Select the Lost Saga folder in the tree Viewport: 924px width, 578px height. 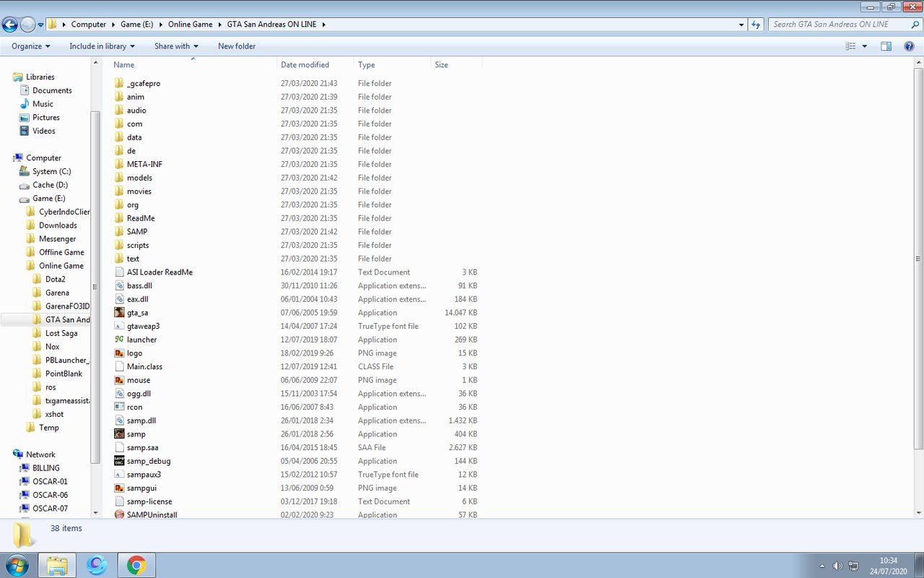(x=61, y=333)
